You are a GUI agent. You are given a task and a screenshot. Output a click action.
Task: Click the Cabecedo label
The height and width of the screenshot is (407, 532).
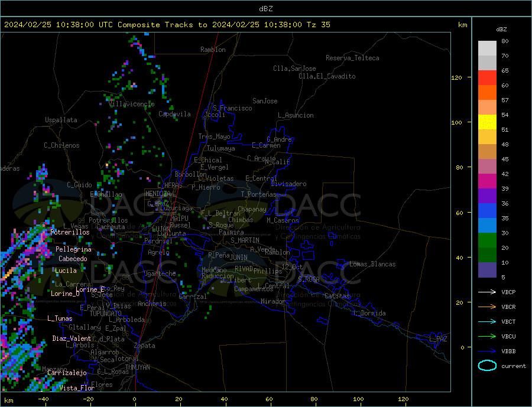point(73,259)
